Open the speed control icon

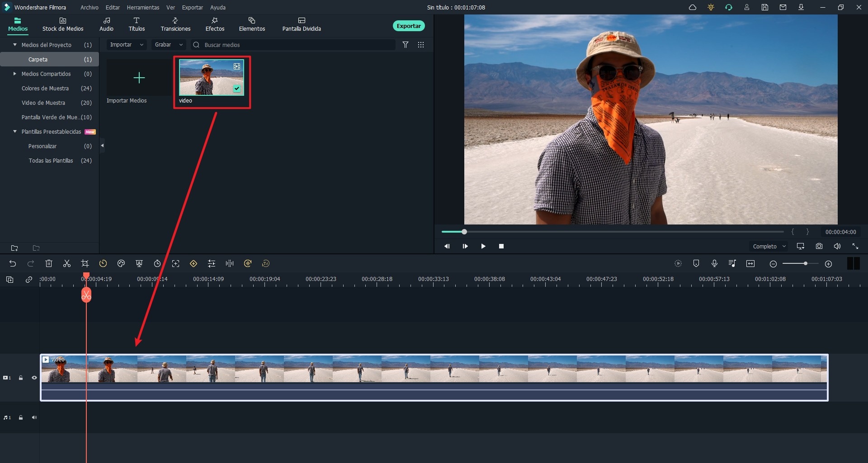[103, 263]
